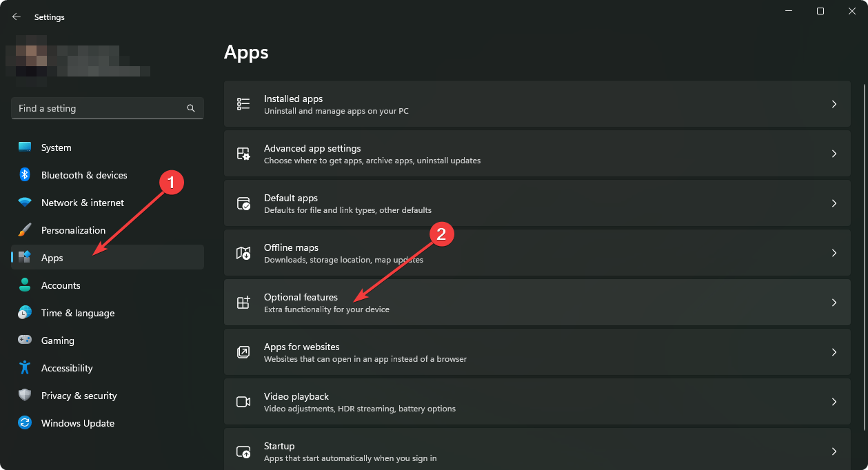Viewport: 868px width, 470px height.
Task: Go to System settings
Action: (x=108, y=147)
